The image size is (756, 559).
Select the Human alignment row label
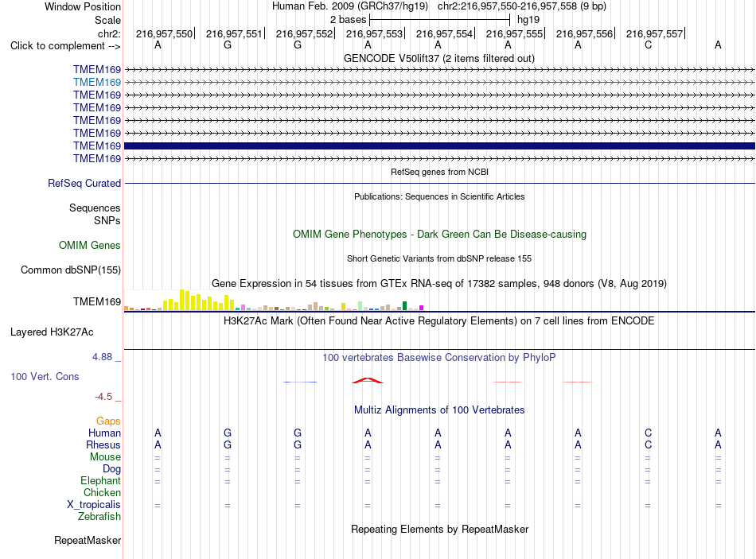pyautogui.click(x=104, y=433)
